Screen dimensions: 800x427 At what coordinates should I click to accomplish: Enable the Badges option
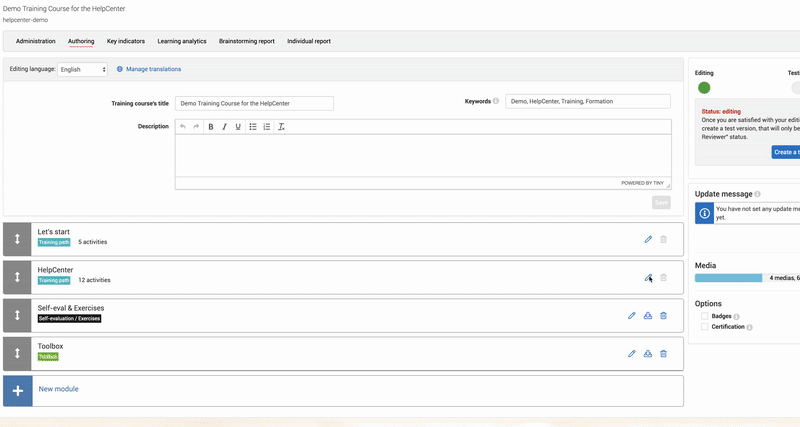[x=704, y=316]
